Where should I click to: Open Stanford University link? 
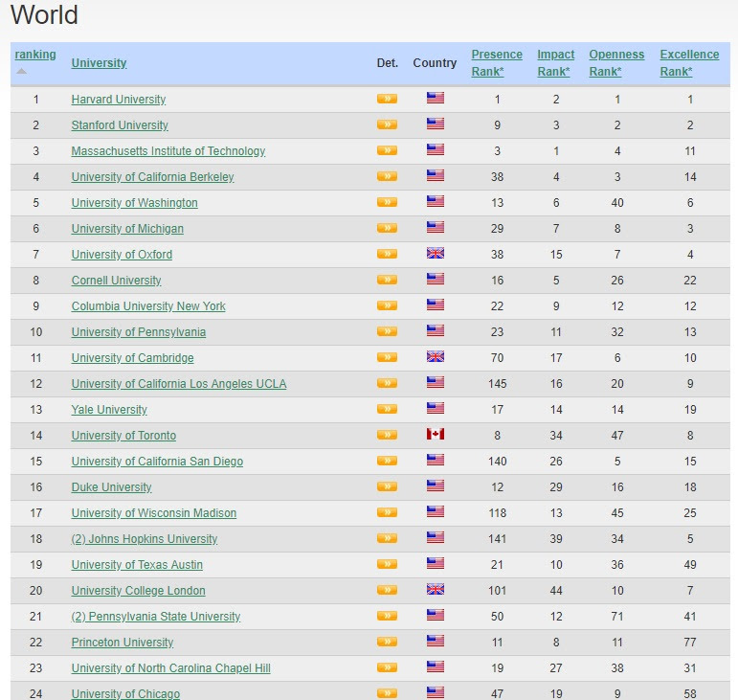tap(120, 125)
